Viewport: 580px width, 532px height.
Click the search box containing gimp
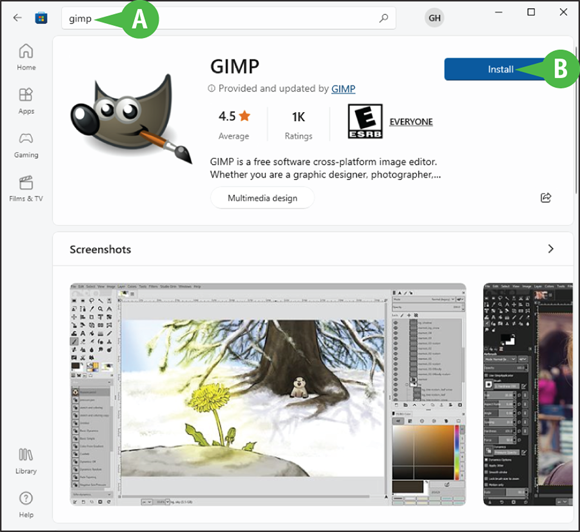(229, 18)
